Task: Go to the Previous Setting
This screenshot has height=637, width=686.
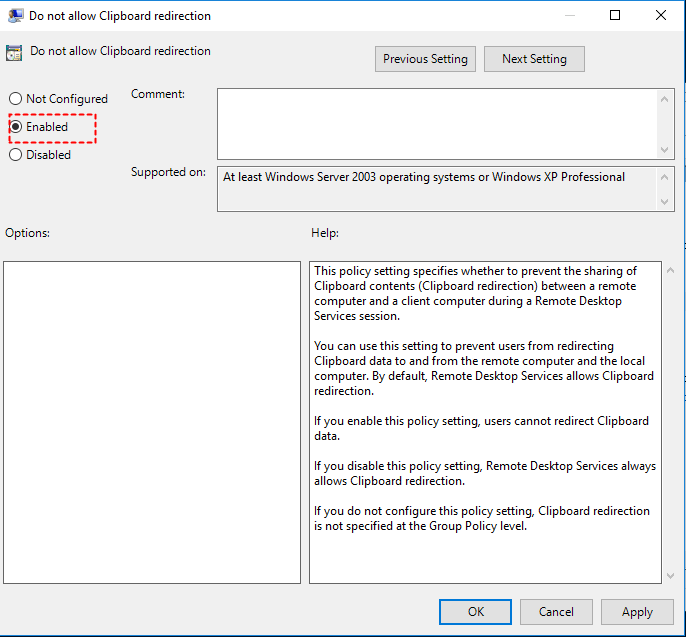Action: [x=425, y=59]
